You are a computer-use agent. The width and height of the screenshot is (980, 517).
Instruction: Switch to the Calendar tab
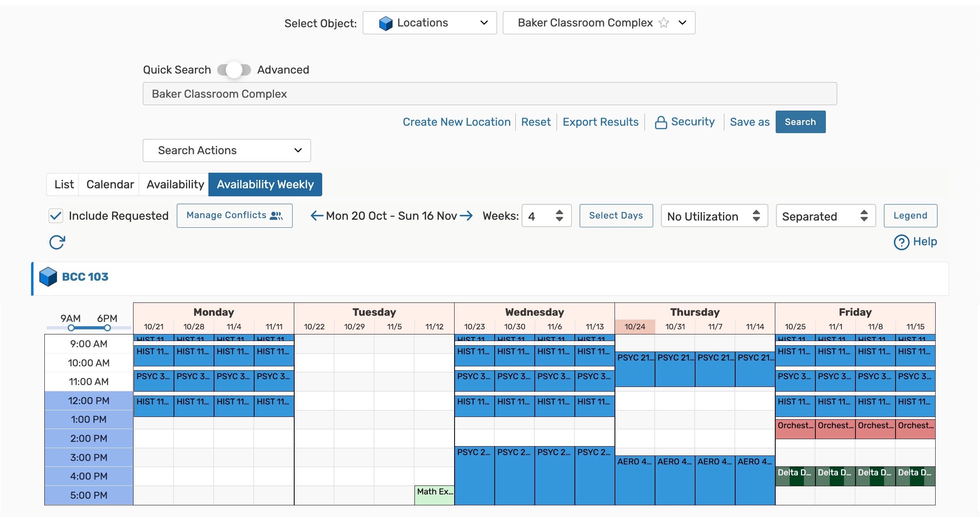pyautogui.click(x=109, y=184)
